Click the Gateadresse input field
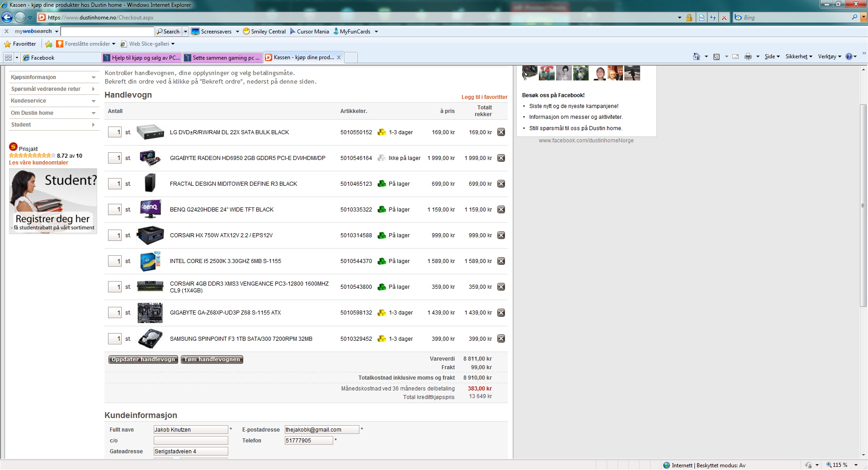The width and height of the screenshot is (868, 470). click(191, 451)
